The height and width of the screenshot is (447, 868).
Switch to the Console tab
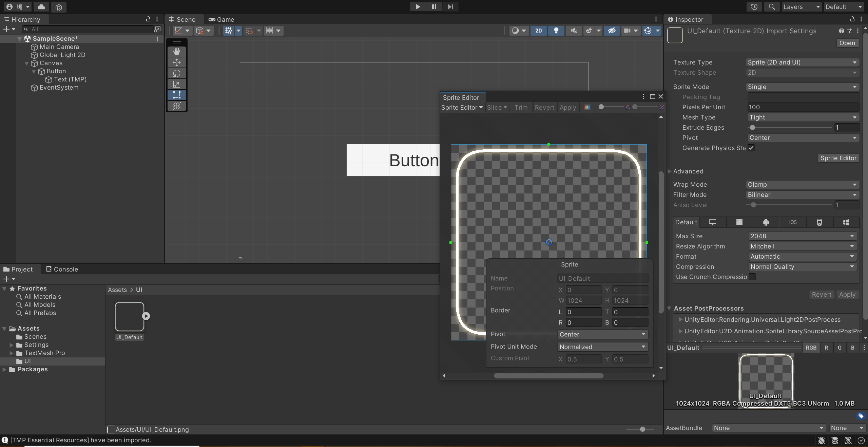[62, 269]
